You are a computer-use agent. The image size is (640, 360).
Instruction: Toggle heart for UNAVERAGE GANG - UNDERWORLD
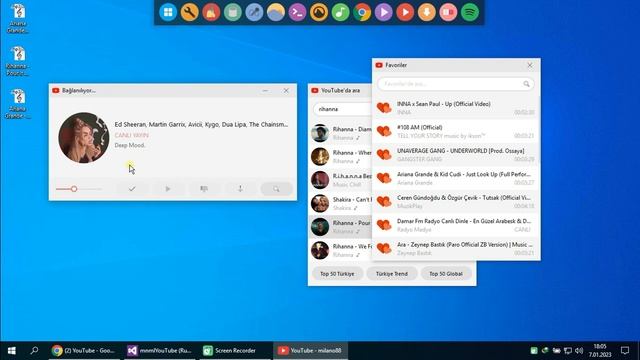[384, 155]
